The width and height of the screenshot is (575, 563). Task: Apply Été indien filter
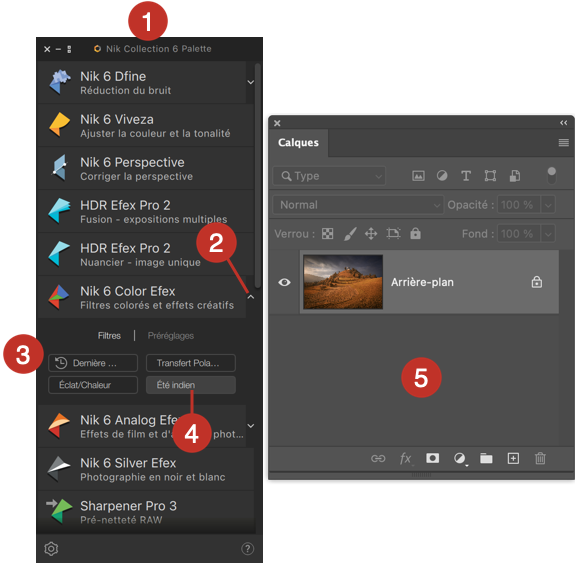point(191,385)
